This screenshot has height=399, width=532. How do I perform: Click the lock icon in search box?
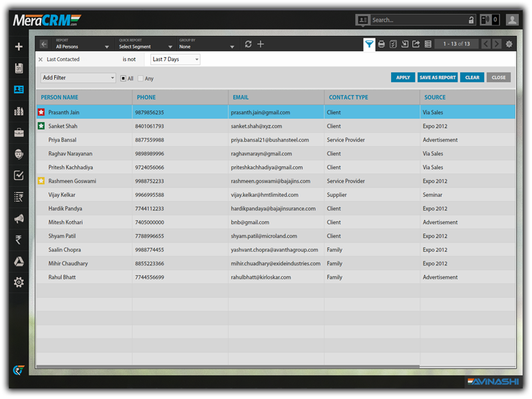coord(471,20)
